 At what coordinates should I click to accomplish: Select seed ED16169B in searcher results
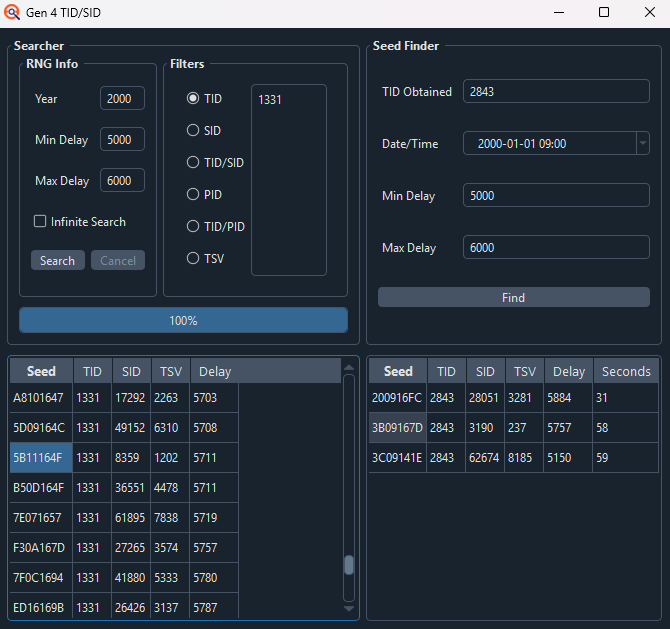click(x=41, y=607)
